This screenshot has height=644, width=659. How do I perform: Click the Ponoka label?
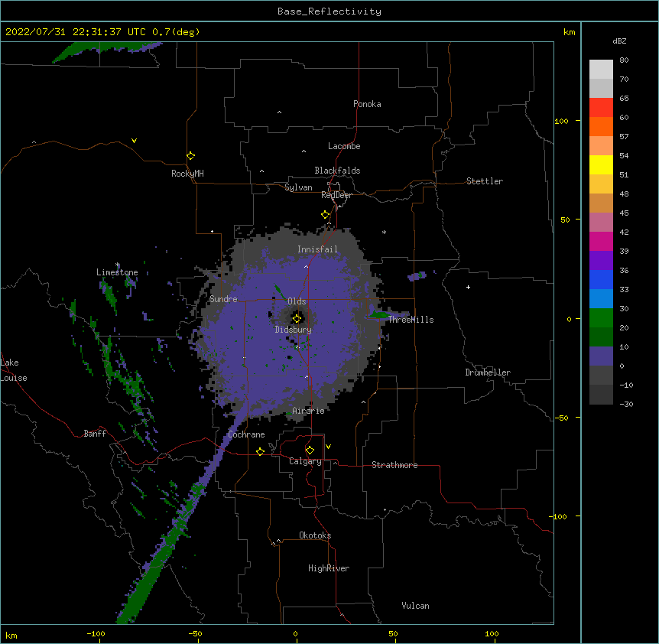click(x=367, y=104)
